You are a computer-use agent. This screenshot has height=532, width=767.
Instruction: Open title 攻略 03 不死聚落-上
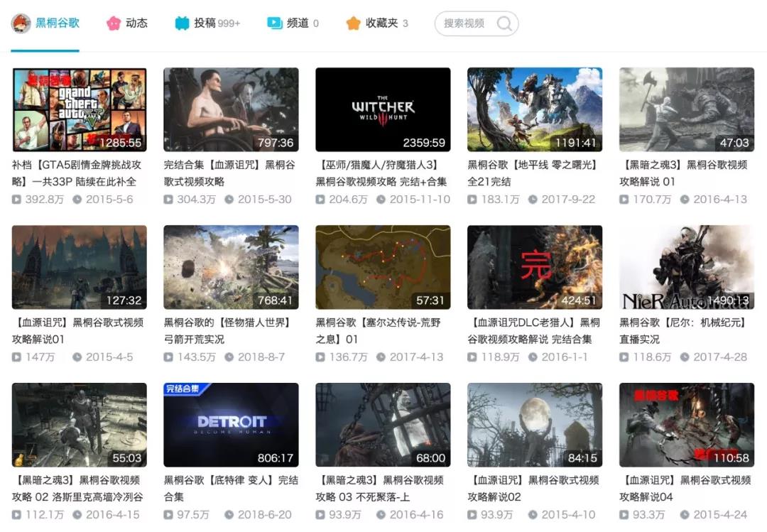pyautogui.click(x=379, y=489)
